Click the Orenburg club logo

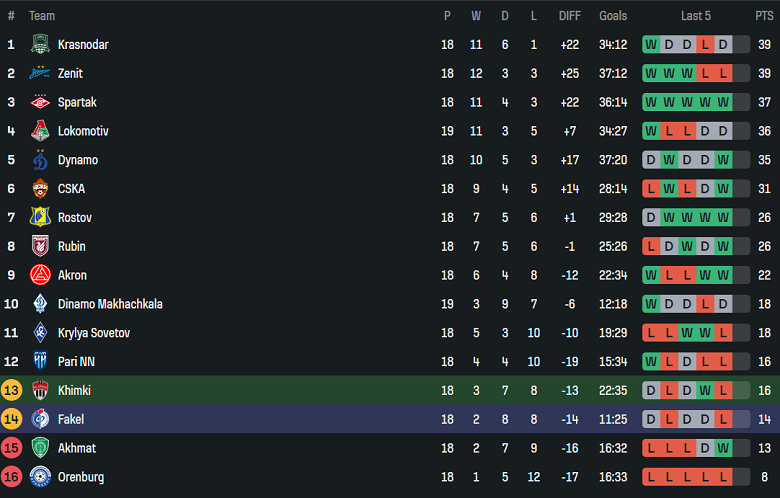[40, 477]
